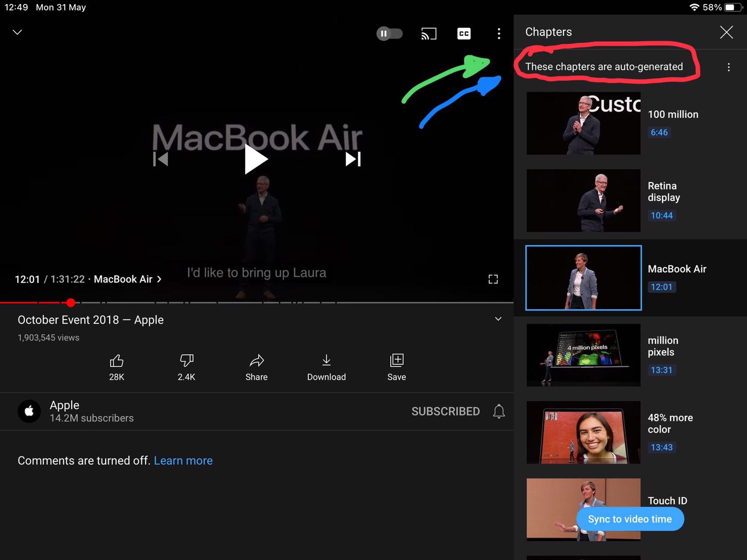747x560 pixels.
Task: Click the 100 million chapter title
Action: coord(673,114)
